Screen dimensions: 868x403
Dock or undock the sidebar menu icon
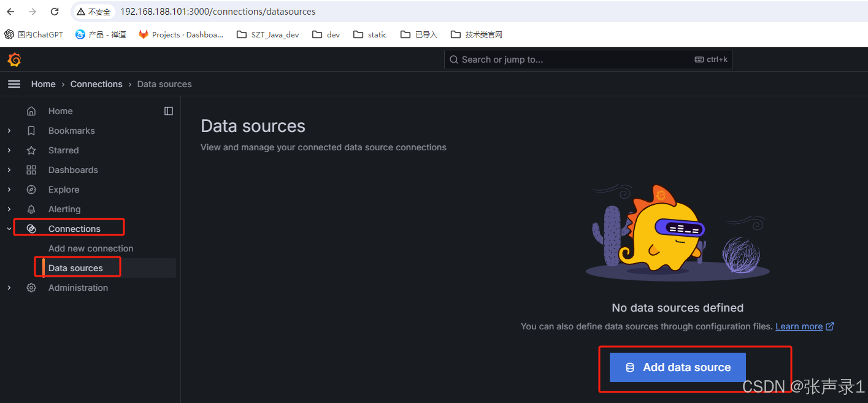[x=169, y=111]
